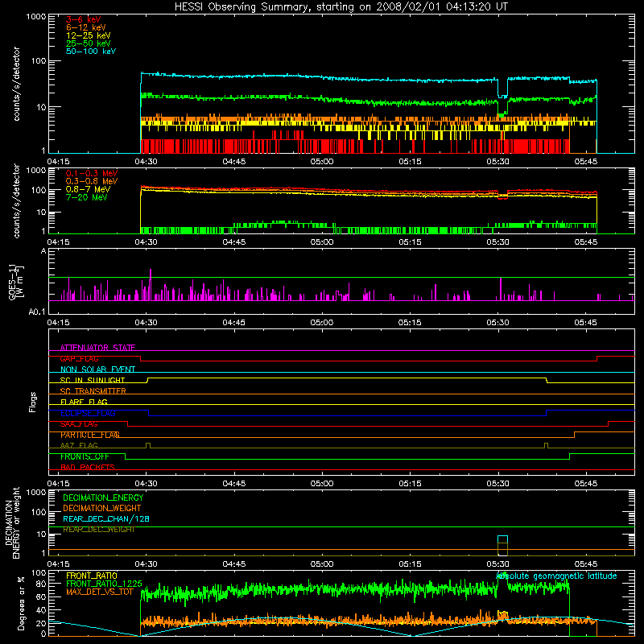Pick the REAR_DEC_CHAN/128 legend label
The image size is (644, 644).
(106, 518)
